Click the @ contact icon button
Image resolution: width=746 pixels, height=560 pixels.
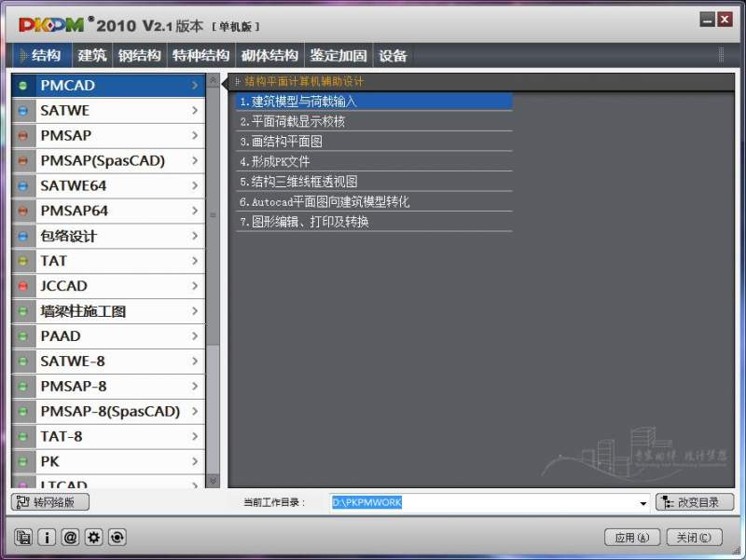point(71,538)
